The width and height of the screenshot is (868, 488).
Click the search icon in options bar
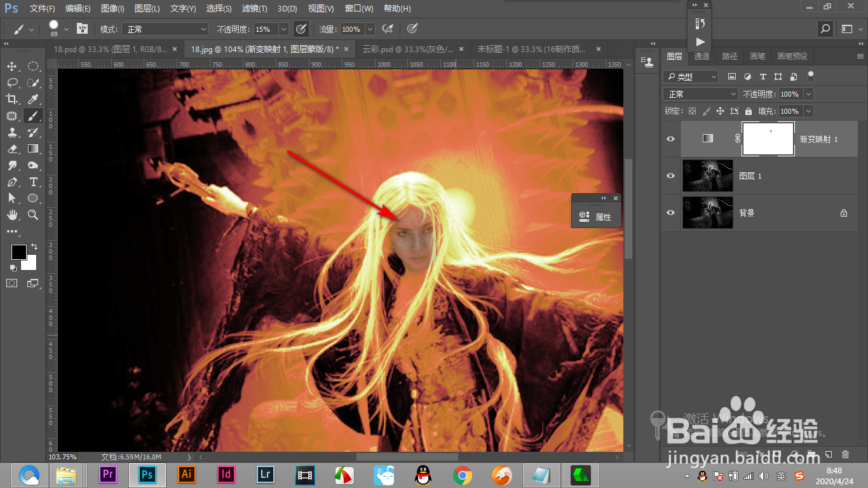click(825, 29)
